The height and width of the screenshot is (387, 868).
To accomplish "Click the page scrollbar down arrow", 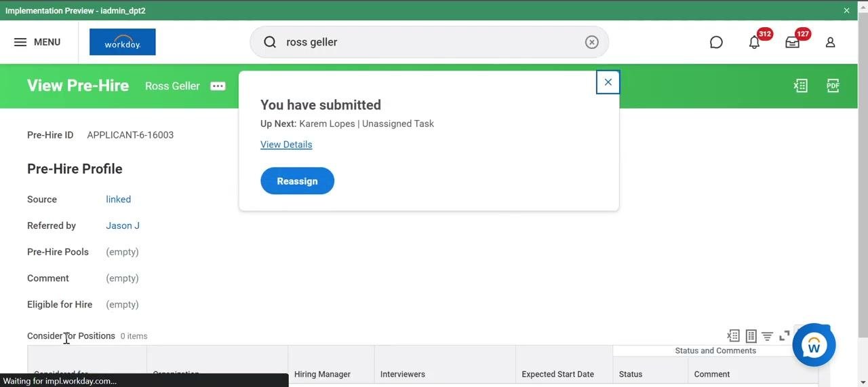I will (x=863, y=382).
